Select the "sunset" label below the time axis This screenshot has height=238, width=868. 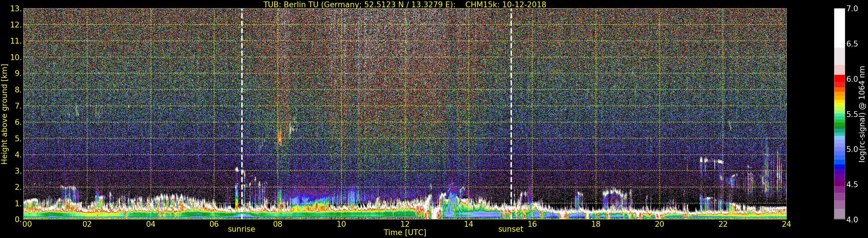tap(511, 229)
